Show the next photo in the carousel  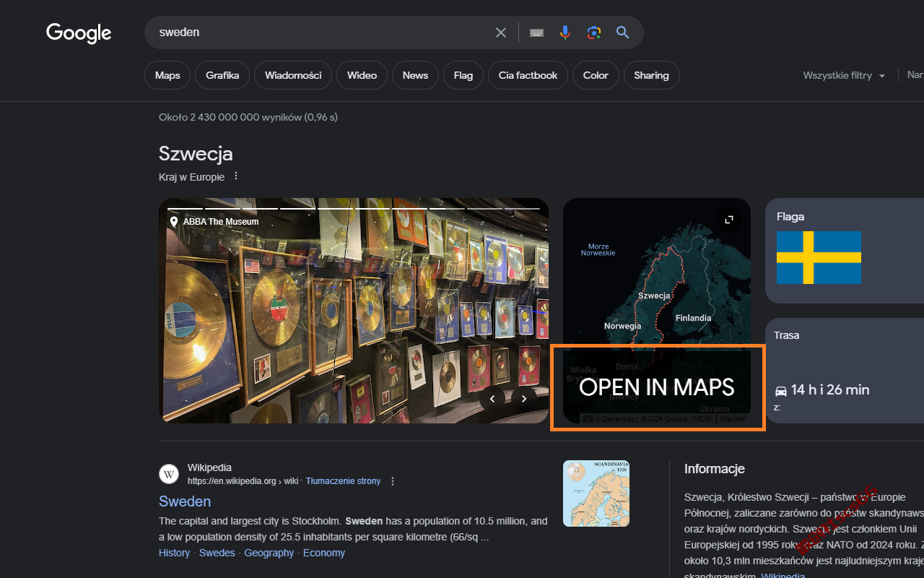pos(524,397)
